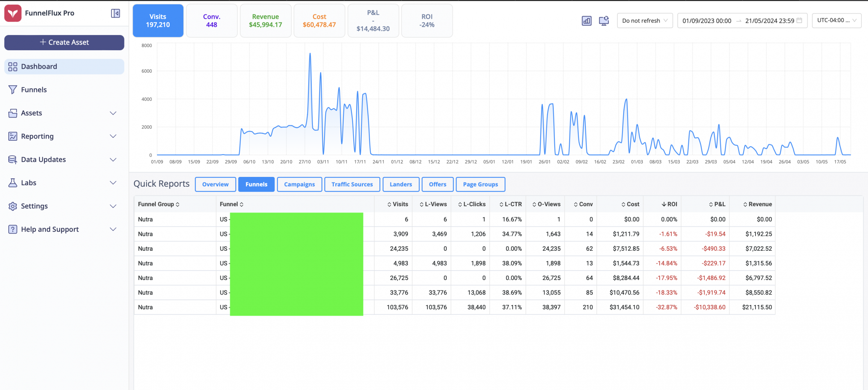Sort table by Conv column

(583, 204)
